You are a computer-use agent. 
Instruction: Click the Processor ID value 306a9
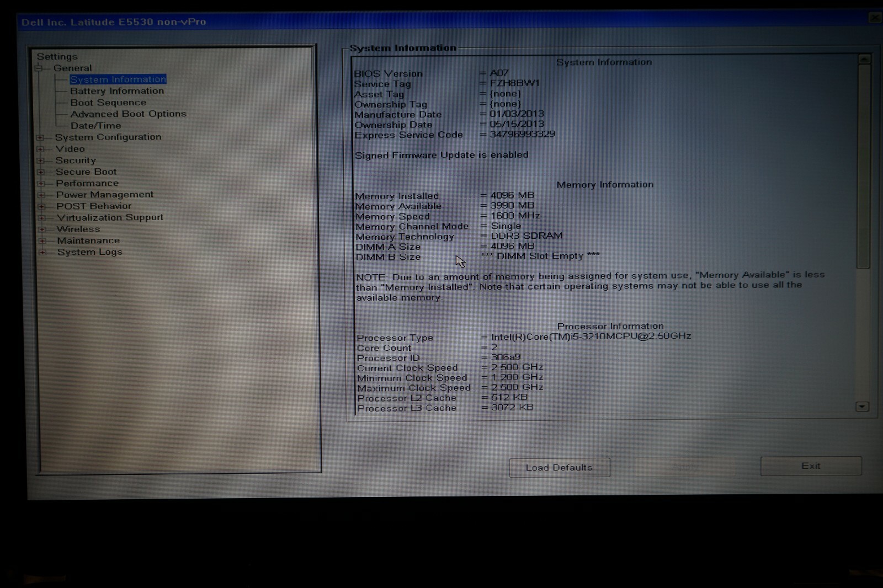click(506, 357)
